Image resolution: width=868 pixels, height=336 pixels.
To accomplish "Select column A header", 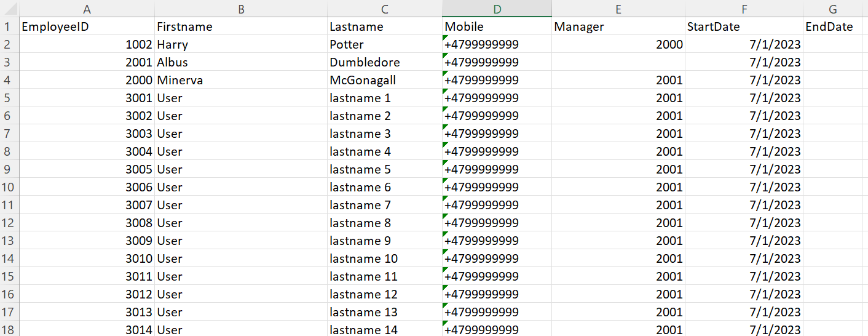I will pos(87,9).
